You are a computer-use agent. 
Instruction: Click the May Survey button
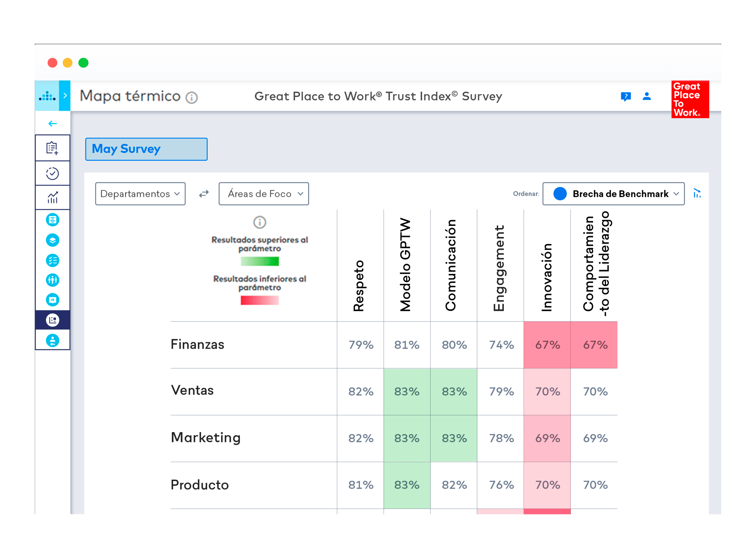click(146, 149)
